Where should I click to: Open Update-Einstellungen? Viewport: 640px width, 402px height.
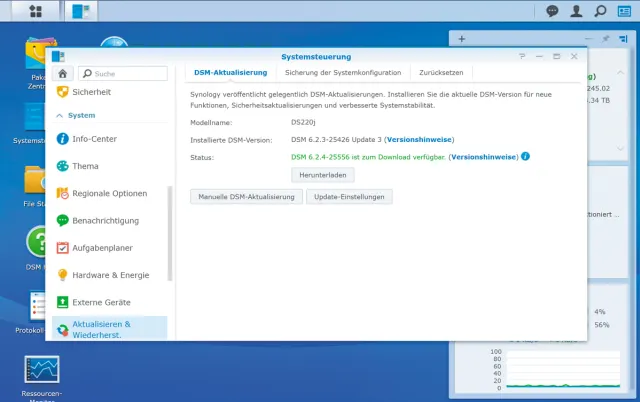pyautogui.click(x=349, y=197)
